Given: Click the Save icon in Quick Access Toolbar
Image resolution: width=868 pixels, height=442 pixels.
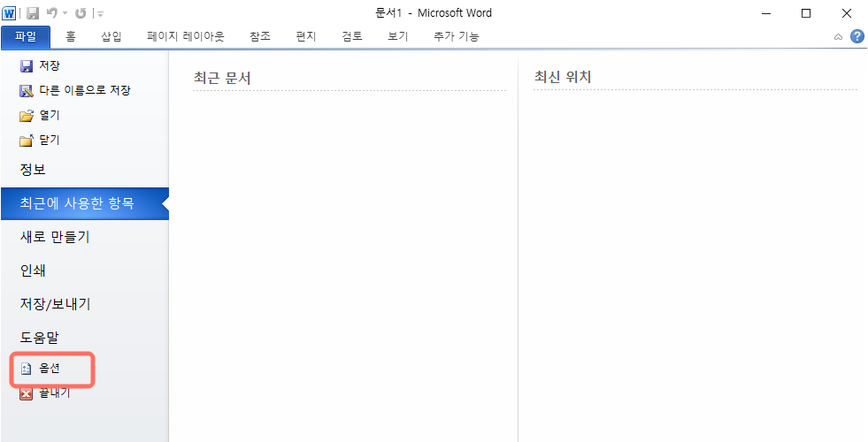Looking at the screenshot, I should (x=33, y=13).
